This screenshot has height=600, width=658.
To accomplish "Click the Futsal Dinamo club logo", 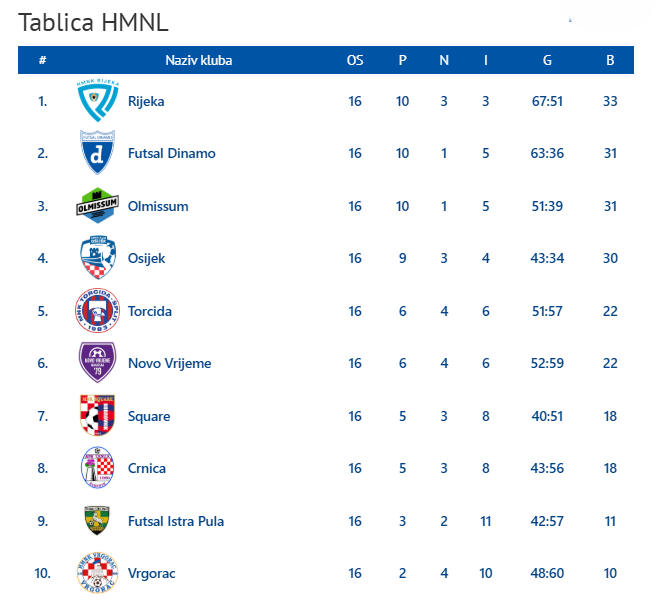I will tap(98, 153).
